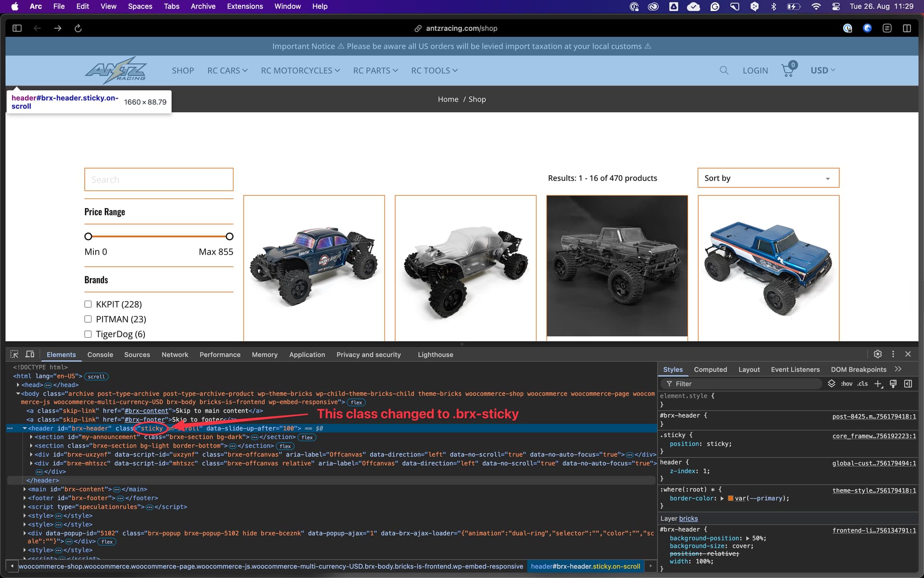The width and height of the screenshot is (924, 578).
Task: Open the Archive menu in menu bar
Action: pyautogui.click(x=203, y=6)
